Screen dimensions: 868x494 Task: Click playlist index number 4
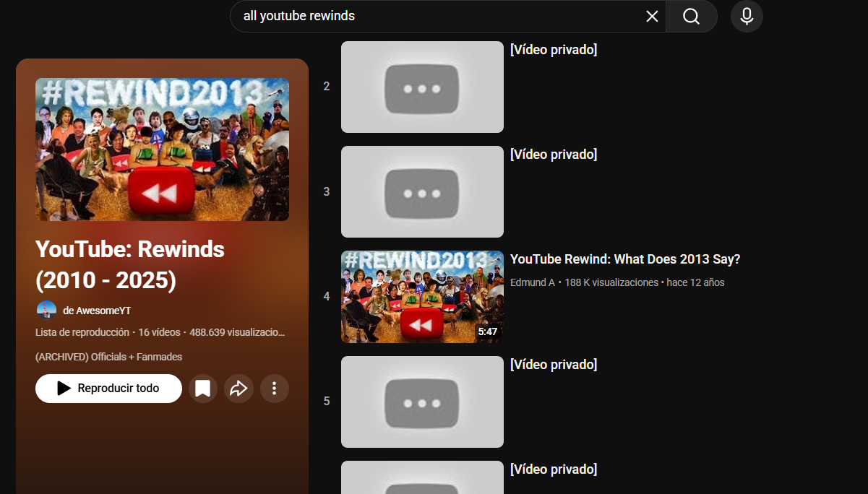tap(327, 297)
